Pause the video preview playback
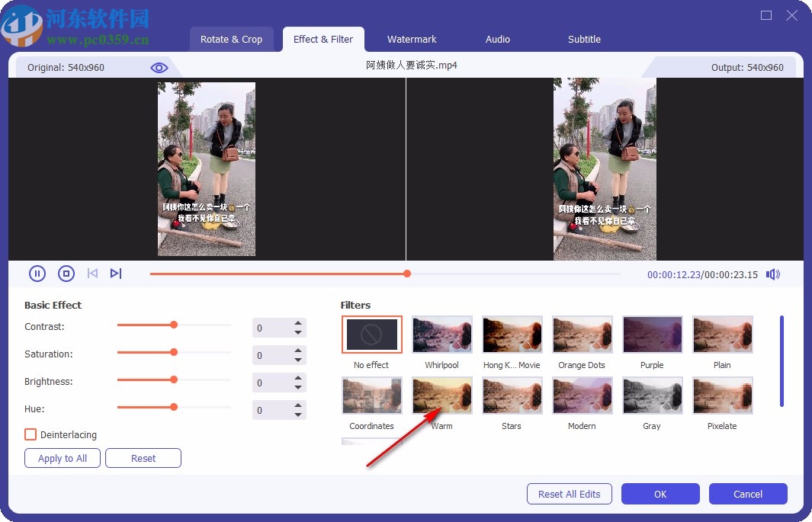 click(37, 273)
